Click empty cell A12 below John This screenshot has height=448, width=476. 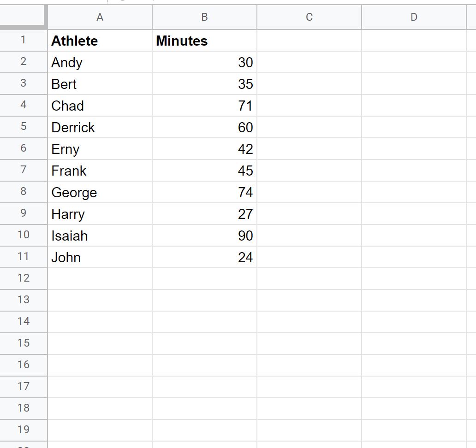[x=100, y=279]
